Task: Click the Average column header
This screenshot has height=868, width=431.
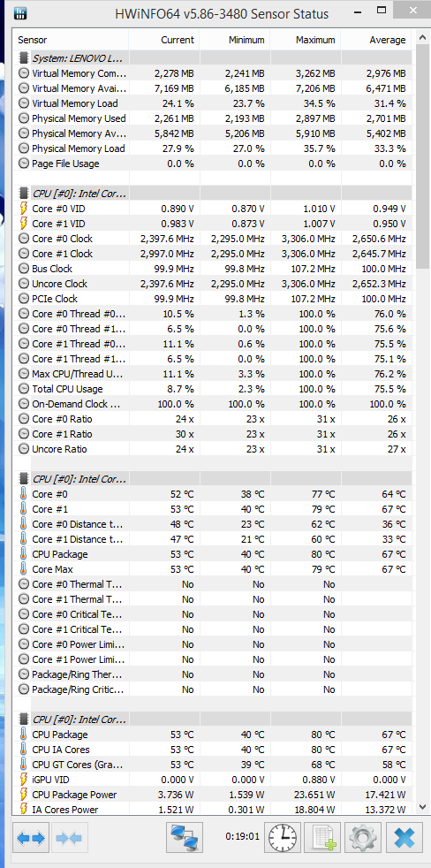Action: [377, 40]
